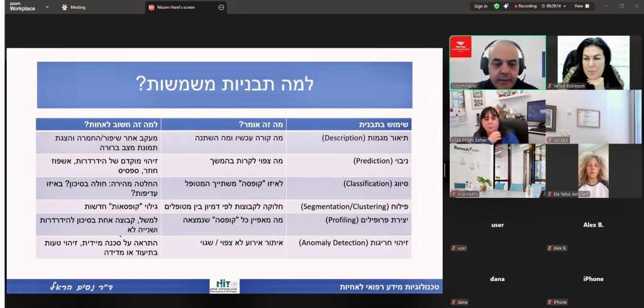Viewport: 644px width, 308px height.
Task: Click muted mic icon on iPhone participant
Action: click(x=549, y=302)
